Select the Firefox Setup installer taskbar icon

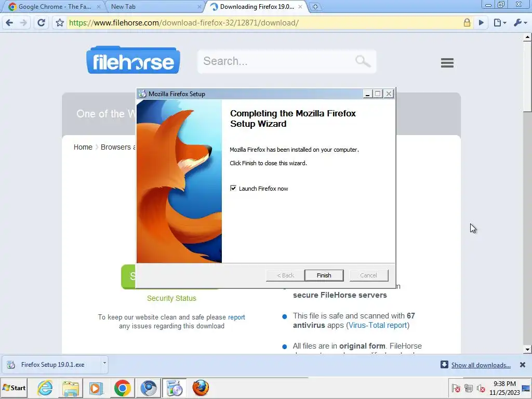pos(175,388)
